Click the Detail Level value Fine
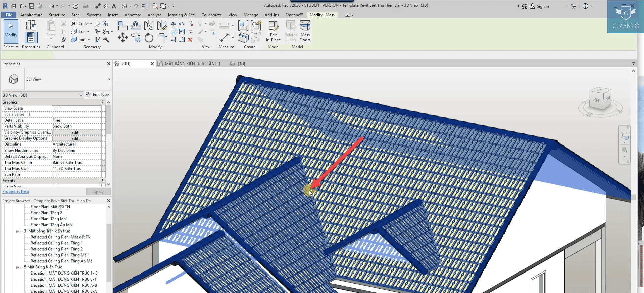The height and width of the screenshot is (293, 644). pyautogui.click(x=77, y=120)
